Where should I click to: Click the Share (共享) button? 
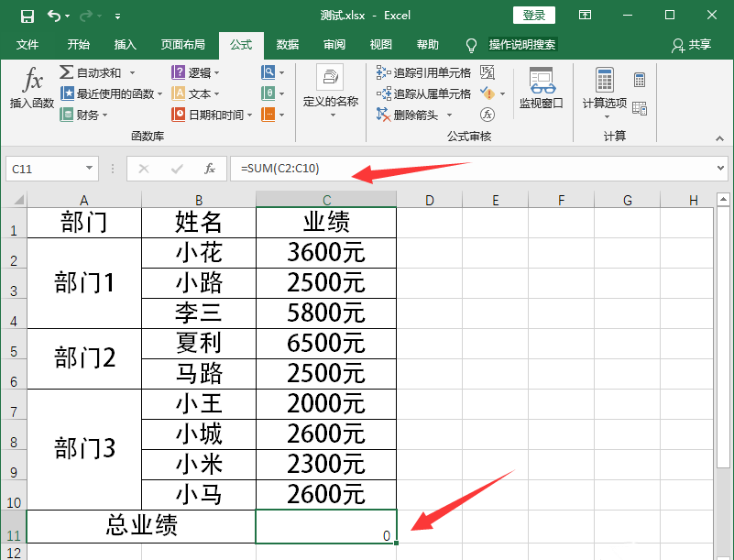pos(692,45)
